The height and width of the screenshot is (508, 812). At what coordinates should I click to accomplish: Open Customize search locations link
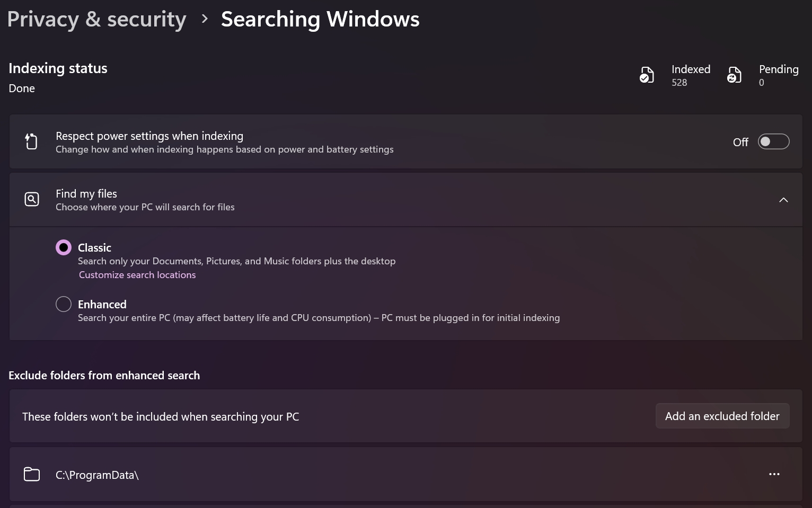click(x=137, y=275)
